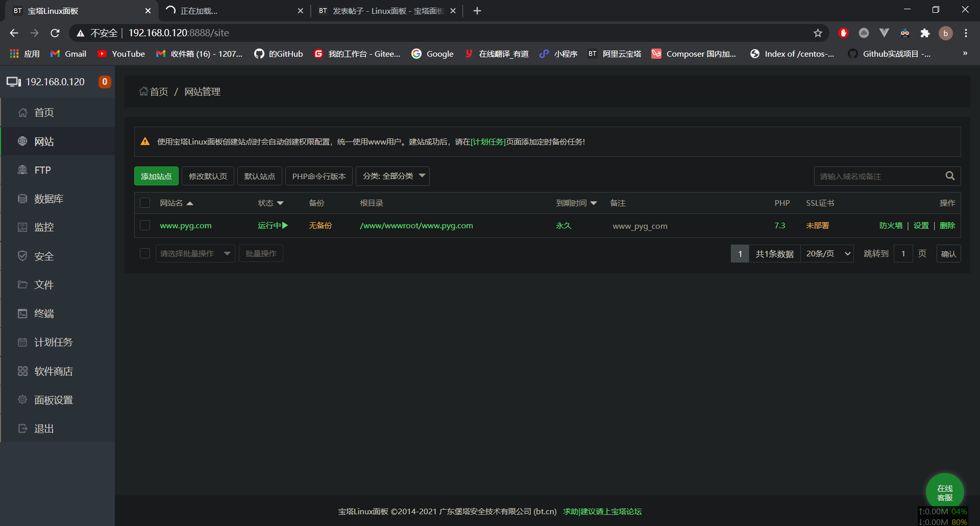Click the green 添加站点 button
Image resolution: width=980 pixels, height=526 pixels.
point(156,176)
